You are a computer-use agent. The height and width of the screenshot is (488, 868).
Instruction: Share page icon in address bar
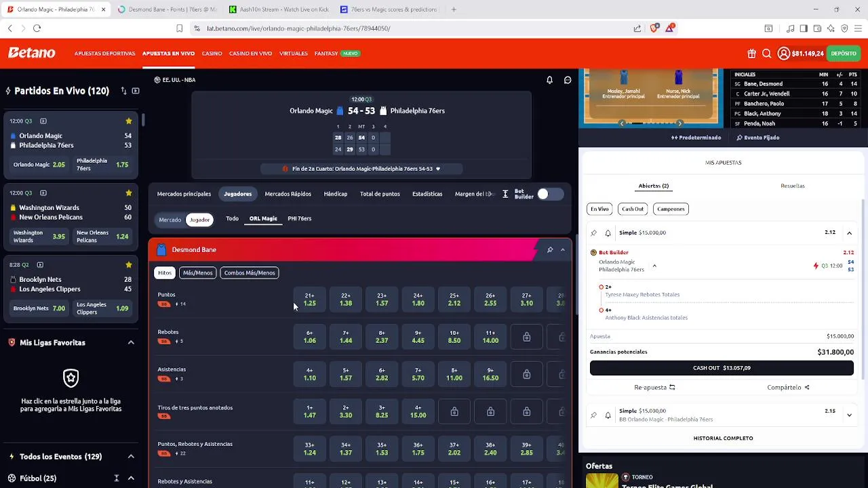tap(637, 28)
